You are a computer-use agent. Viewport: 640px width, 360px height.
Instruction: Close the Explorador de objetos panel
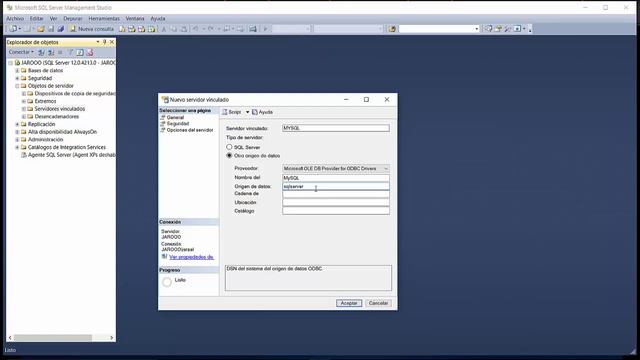[x=112, y=42]
